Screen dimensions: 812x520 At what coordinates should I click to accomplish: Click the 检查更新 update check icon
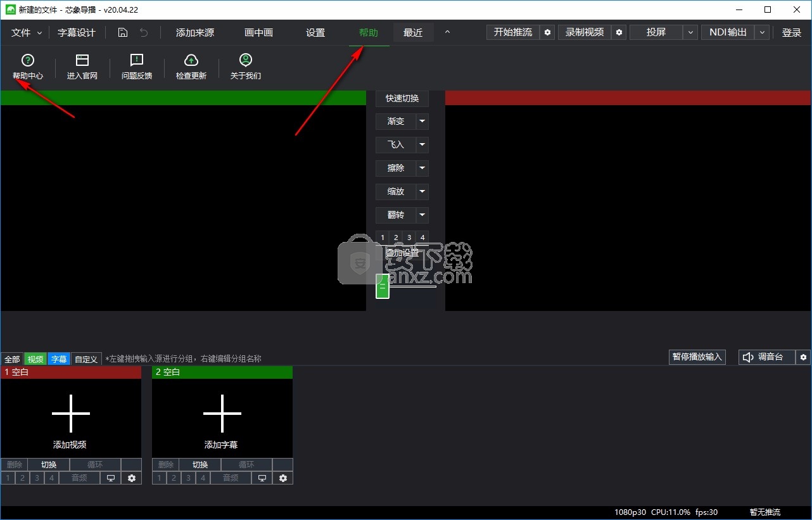point(191,60)
